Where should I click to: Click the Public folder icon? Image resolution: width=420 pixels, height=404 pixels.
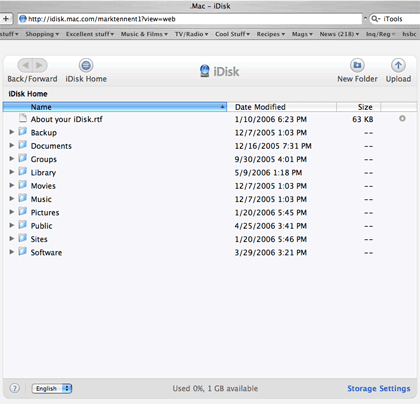pyautogui.click(x=22, y=225)
